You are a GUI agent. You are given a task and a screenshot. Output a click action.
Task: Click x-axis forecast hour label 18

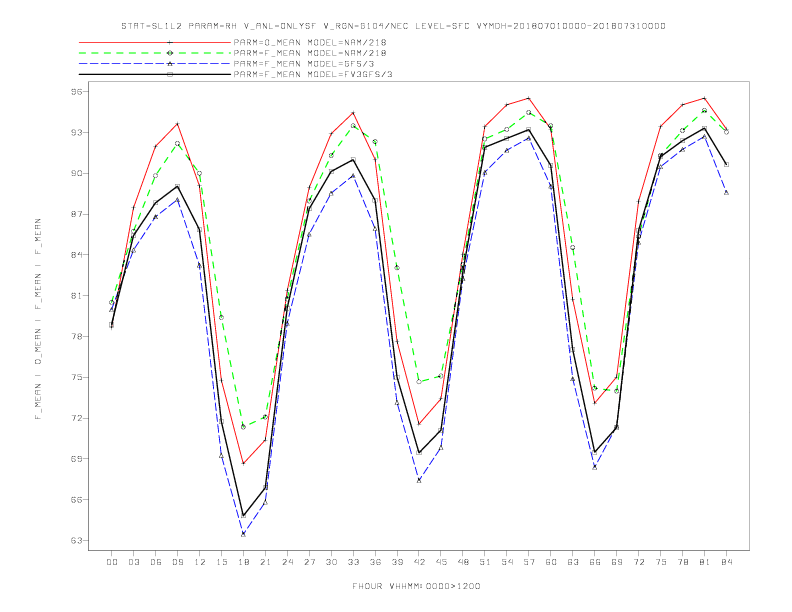coord(243,562)
